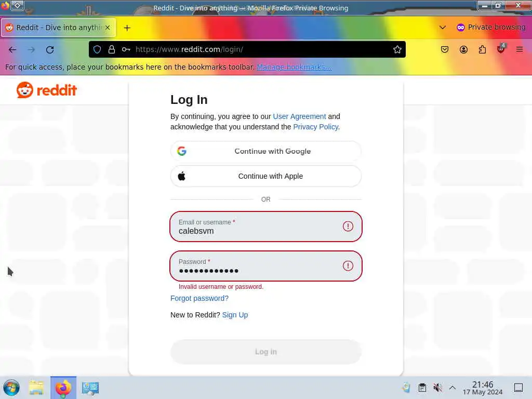532x399 pixels.
Task: Open the Extensions puzzle icon
Action: click(x=482, y=49)
